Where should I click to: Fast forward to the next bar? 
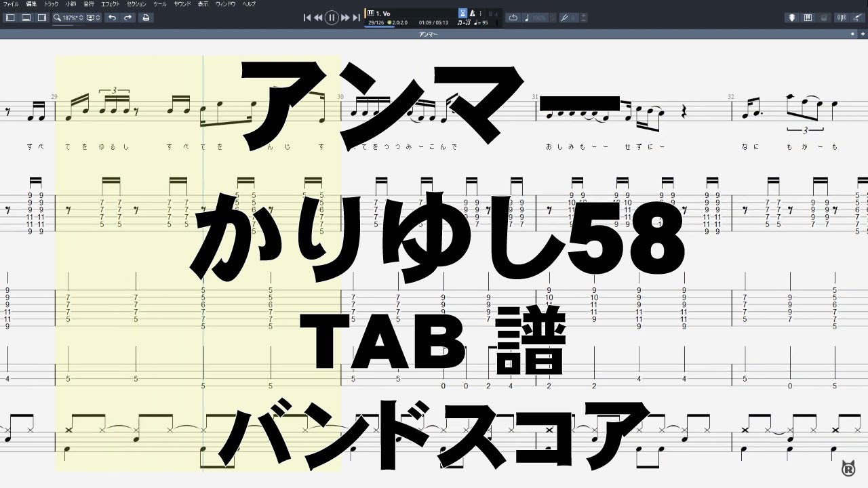(345, 18)
